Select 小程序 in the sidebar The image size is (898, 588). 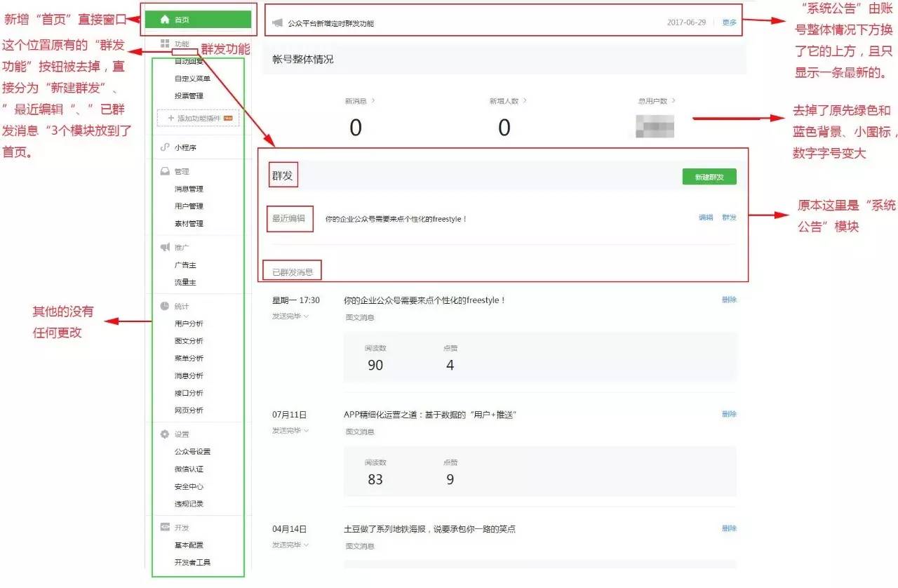[x=185, y=147]
